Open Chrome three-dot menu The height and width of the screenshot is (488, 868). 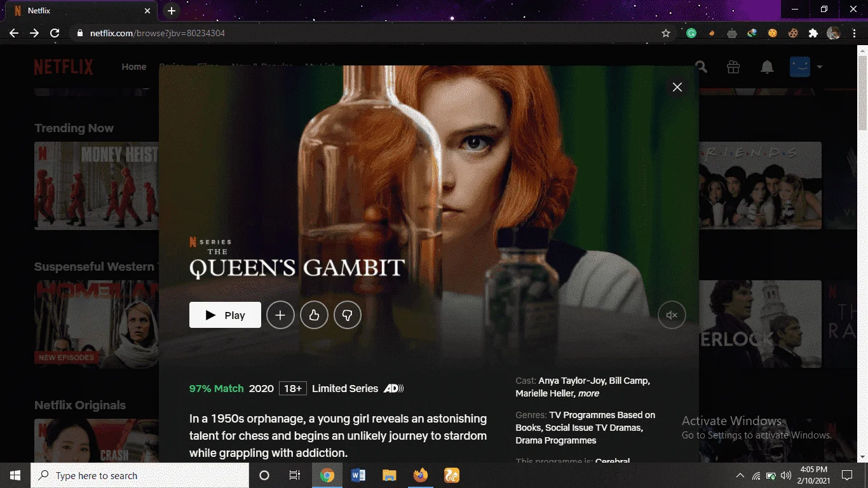pyautogui.click(x=854, y=33)
